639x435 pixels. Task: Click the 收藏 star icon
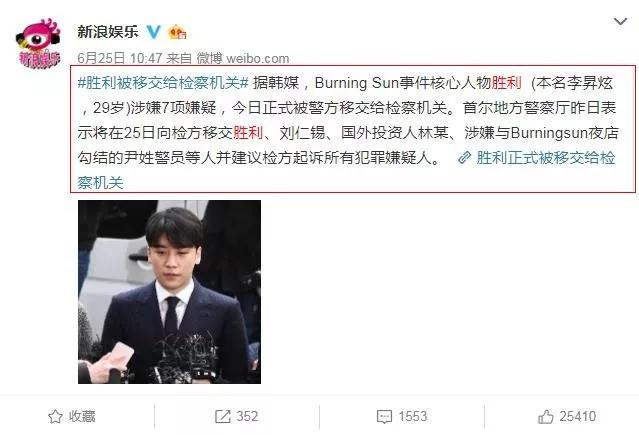[x=55, y=417]
